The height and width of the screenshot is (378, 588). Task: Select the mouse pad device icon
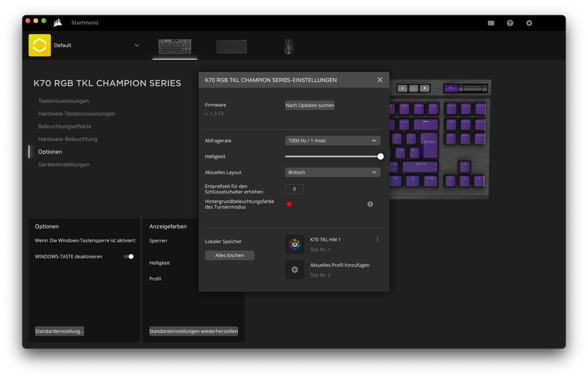232,47
